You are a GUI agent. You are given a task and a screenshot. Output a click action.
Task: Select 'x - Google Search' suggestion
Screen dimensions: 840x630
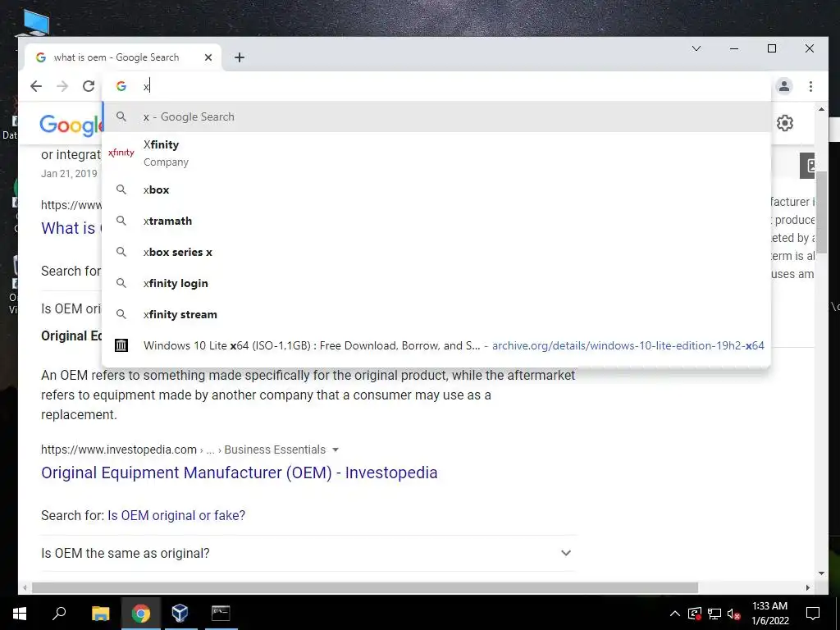click(436, 116)
